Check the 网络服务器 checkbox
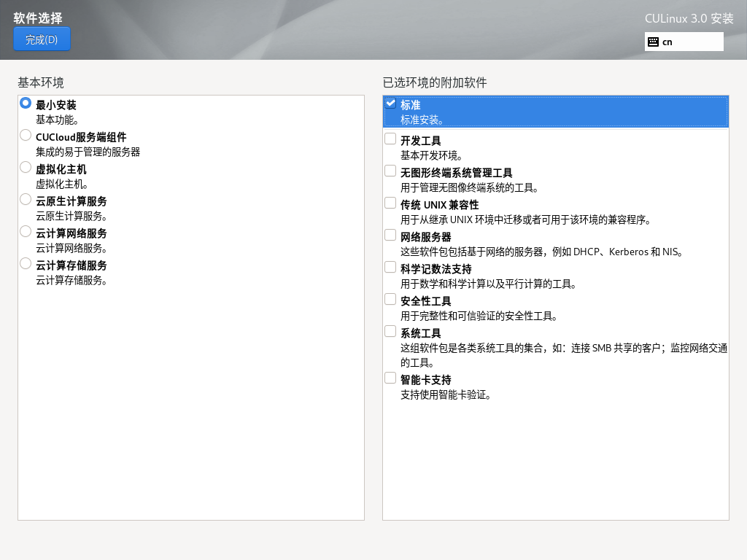 [390, 235]
